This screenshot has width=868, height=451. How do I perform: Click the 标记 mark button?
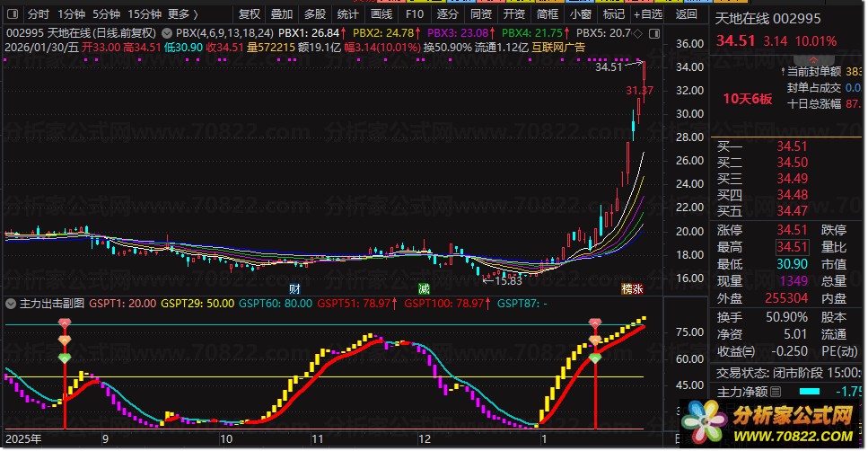(x=613, y=13)
